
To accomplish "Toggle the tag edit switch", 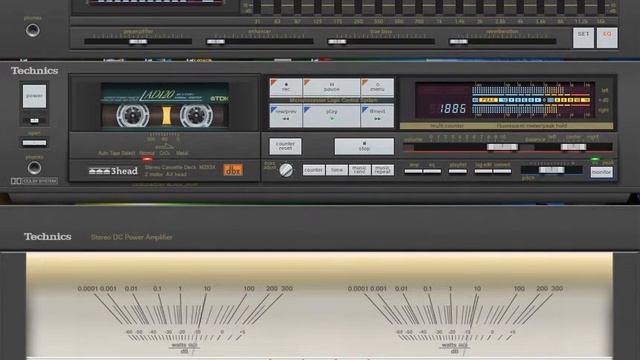I will point(484,171).
